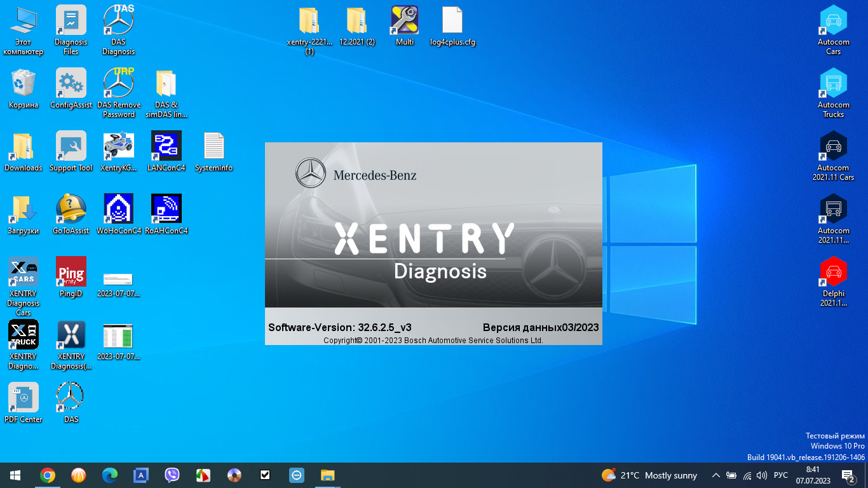This screenshot has height=488, width=868.
Task: Switch input language via РУС indicator
Action: 781,475
